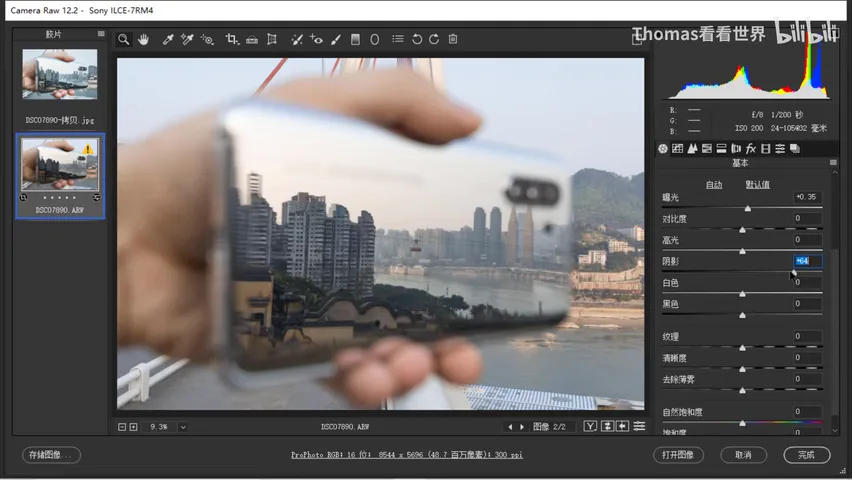Click Auto (自动) tone link
This screenshot has height=480, width=852.
(713, 185)
